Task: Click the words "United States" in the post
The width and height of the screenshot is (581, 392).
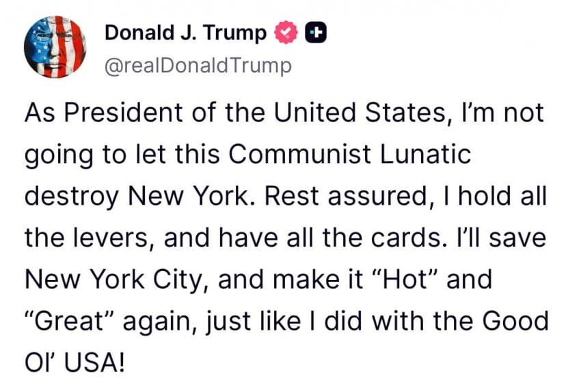Action: click(x=360, y=112)
